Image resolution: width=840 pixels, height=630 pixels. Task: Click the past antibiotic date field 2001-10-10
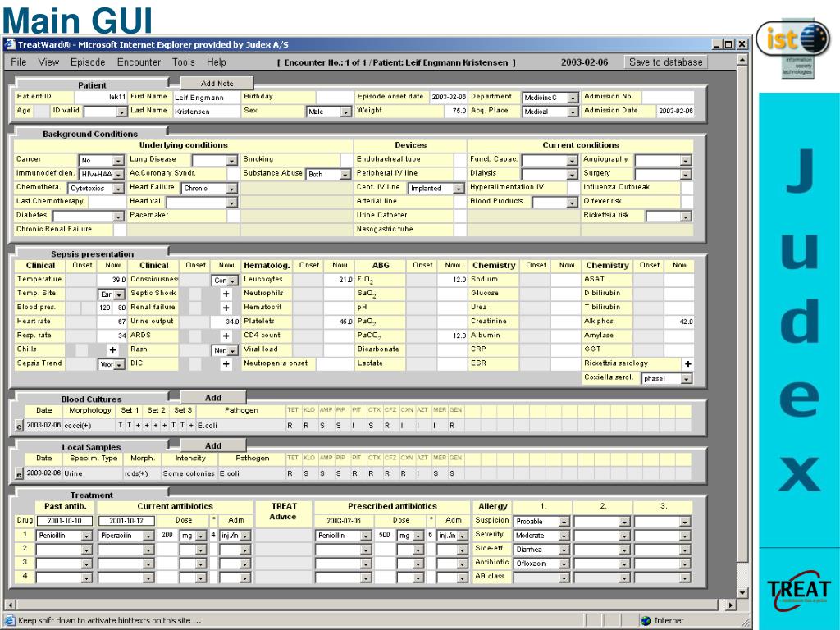pyautogui.click(x=64, y=521)
